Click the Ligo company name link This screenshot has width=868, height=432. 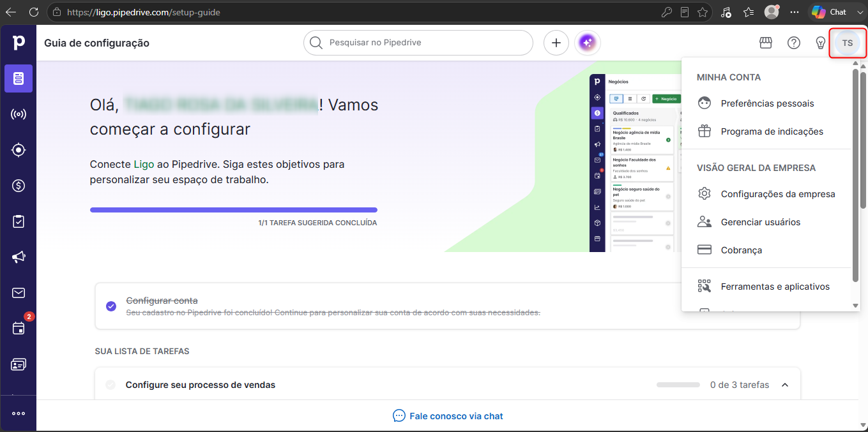click(x=144, y=164)
